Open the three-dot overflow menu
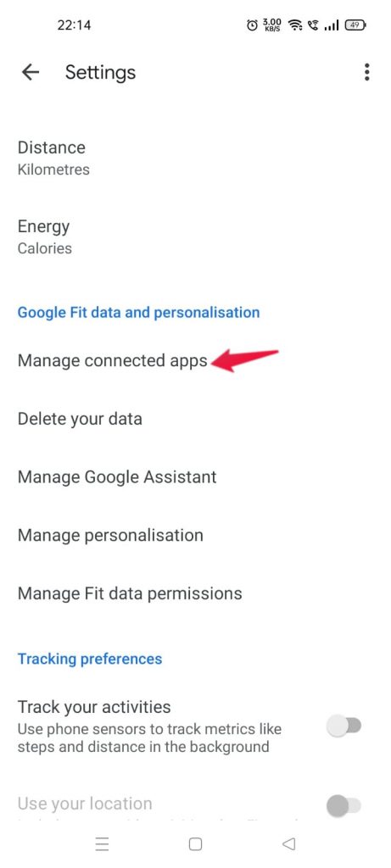Screen dimensions: 391x868 (x=366, y=72)
